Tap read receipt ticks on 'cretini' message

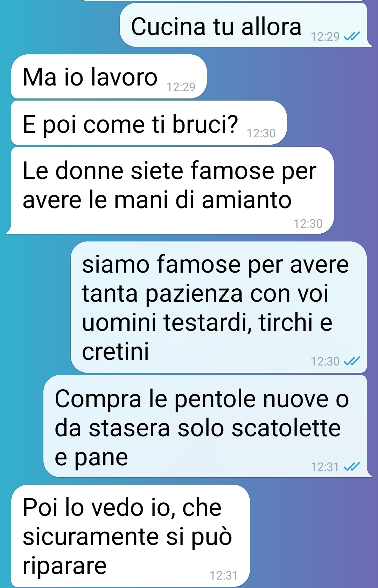pos(352,361)
